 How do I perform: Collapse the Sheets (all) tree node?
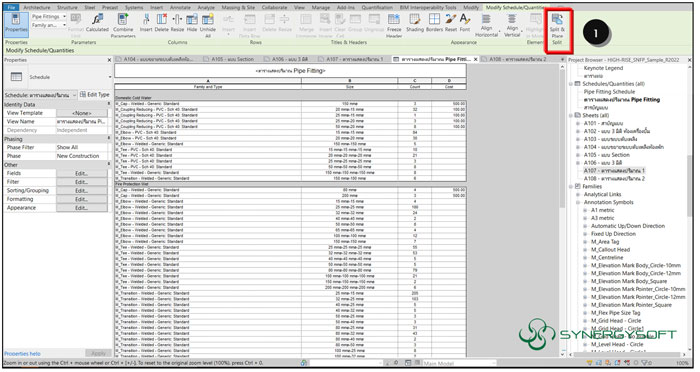click(x=571, y=115)
